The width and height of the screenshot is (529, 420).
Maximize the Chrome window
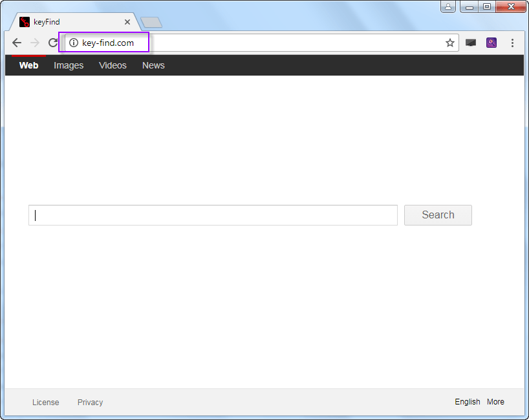(487, 6)
